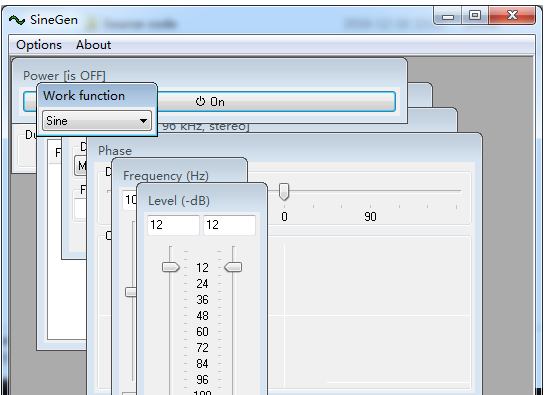
Task: Click the 48 label on Level scale
Action: coord(202,316)
